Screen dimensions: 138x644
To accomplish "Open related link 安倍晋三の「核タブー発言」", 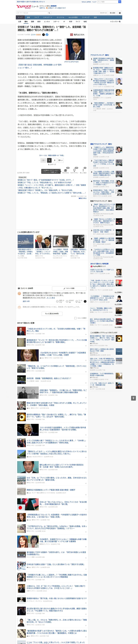I will 46,180.
